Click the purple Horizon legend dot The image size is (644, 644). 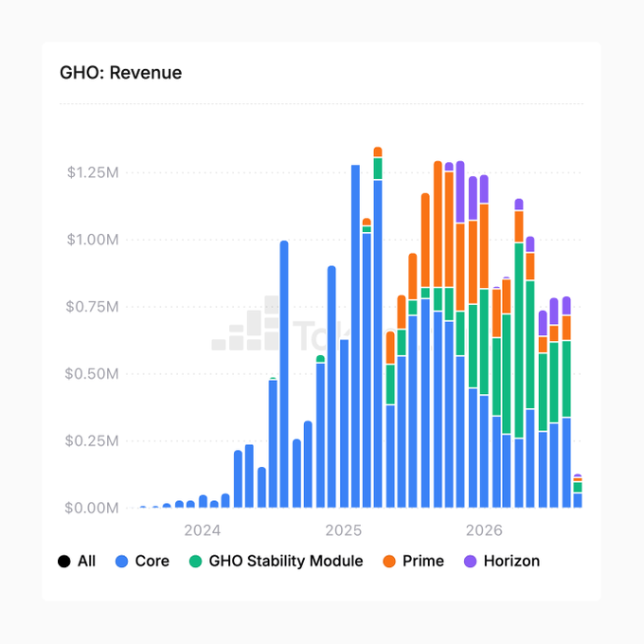(471, 561)
